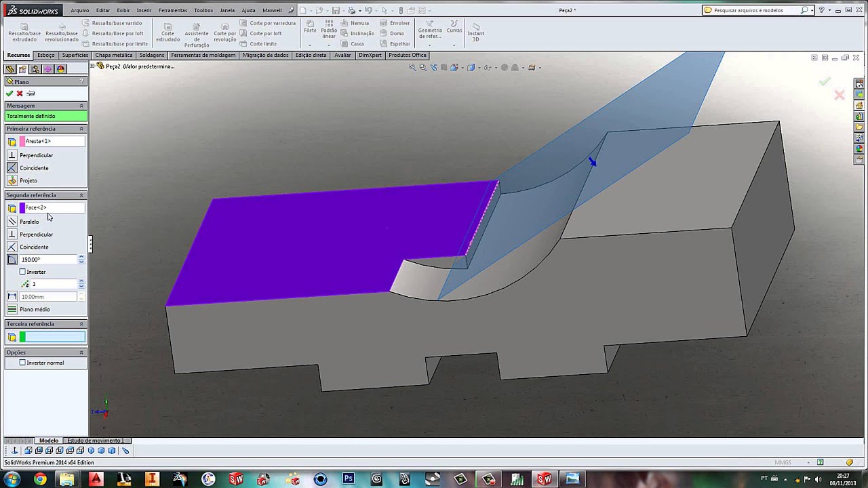Image resolution: width=868 pixels, height=488 pixels.
Task: Collapse the Segunda referência section
Action: [x=81, y=195]
